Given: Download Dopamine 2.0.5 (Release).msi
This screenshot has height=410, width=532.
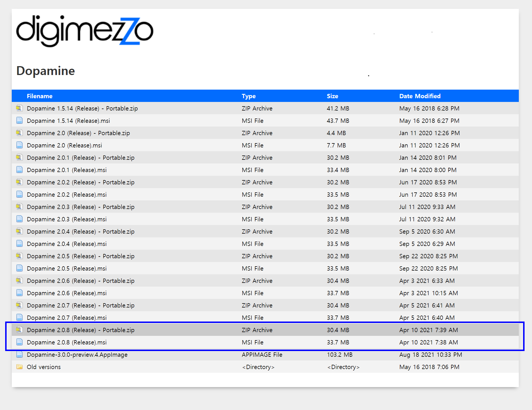Looking at the screenshot, I should point(66,269).
